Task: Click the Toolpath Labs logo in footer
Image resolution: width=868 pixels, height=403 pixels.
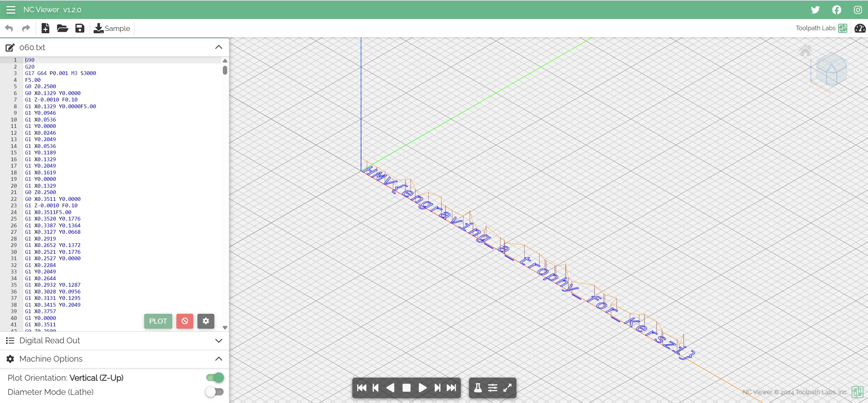Action: 857,392
